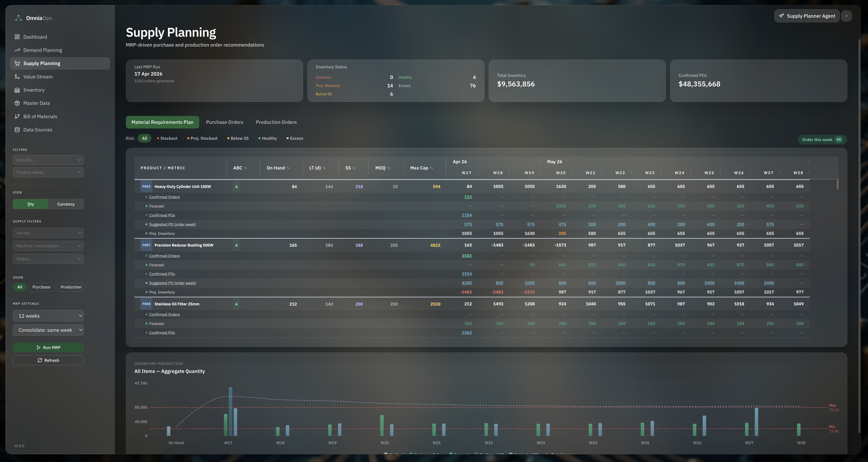
Task: Click the Dashboard grid icon in sidebar
Action: click(17, 37)
